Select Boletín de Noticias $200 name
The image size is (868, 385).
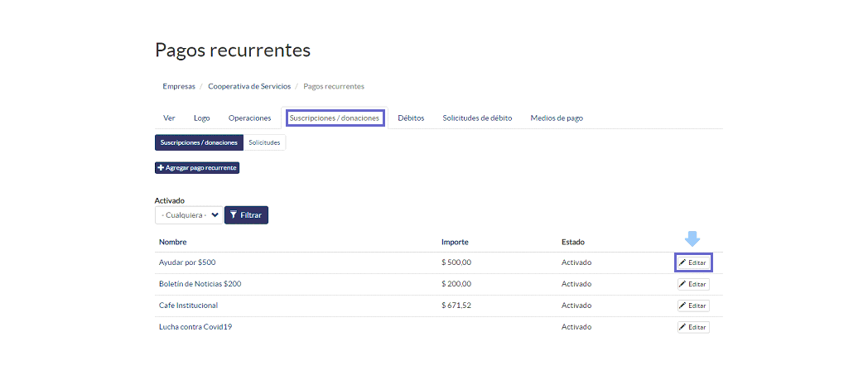click(x=200, y=284)
